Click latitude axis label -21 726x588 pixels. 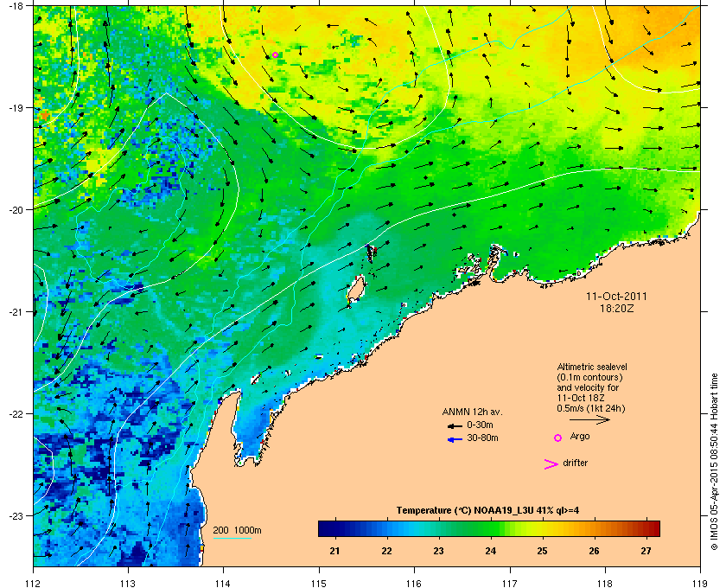(x=16, y=312)
